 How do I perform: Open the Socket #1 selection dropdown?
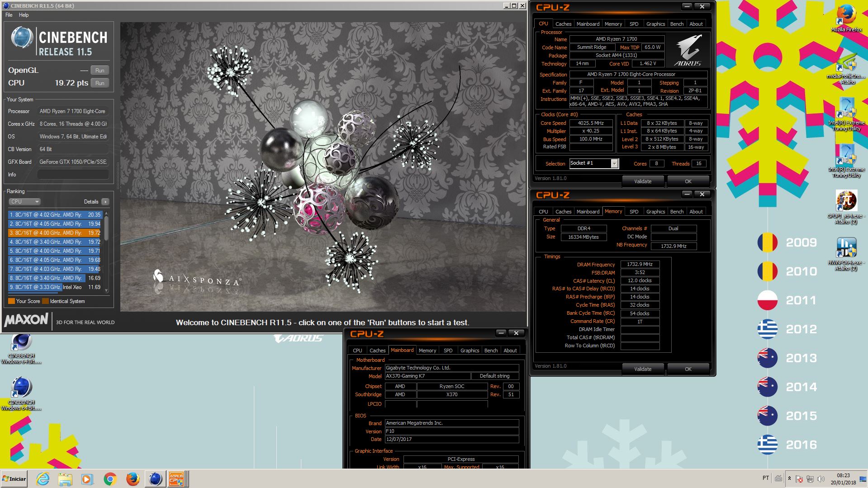point(593,163)
